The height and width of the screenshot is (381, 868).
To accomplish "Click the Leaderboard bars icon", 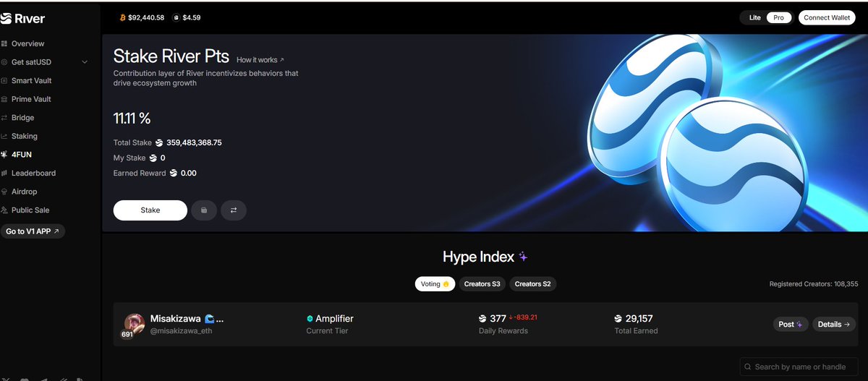I will [4, 174].
